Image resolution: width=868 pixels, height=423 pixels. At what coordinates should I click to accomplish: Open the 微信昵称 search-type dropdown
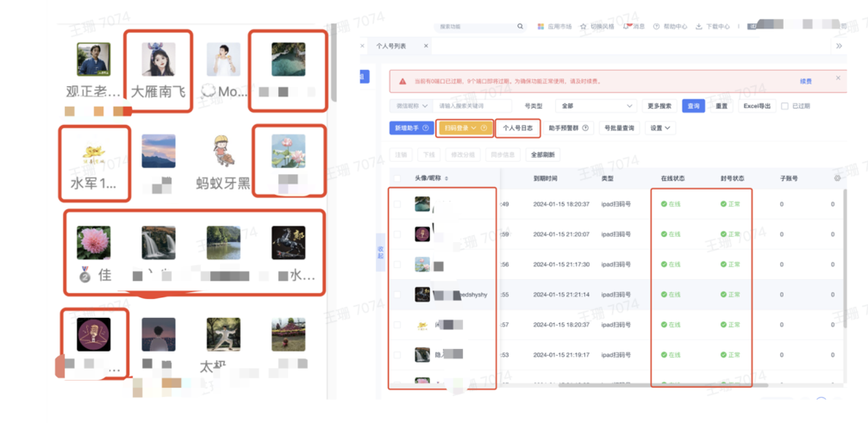411,106
